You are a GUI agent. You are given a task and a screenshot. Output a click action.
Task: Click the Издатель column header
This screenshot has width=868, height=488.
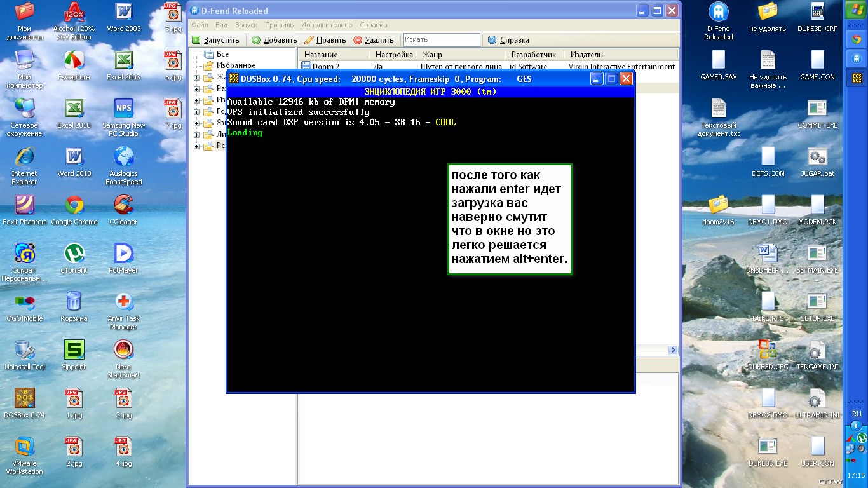621,55
